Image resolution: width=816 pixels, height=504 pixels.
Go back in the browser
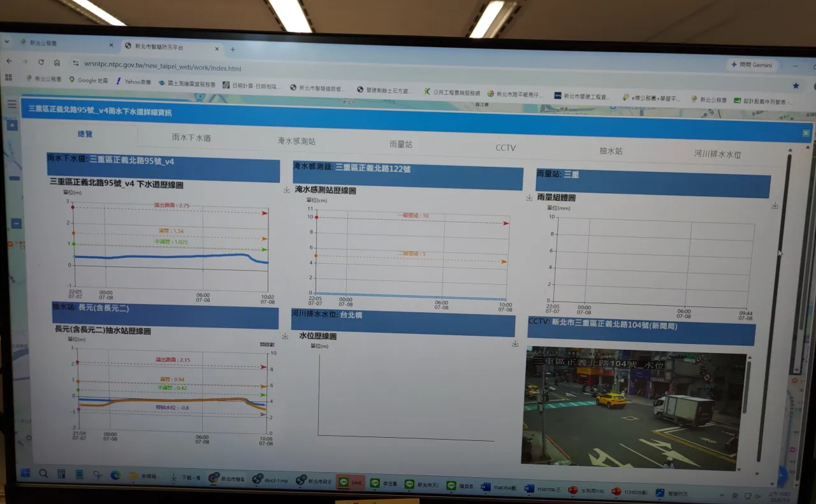click(9, 61)
